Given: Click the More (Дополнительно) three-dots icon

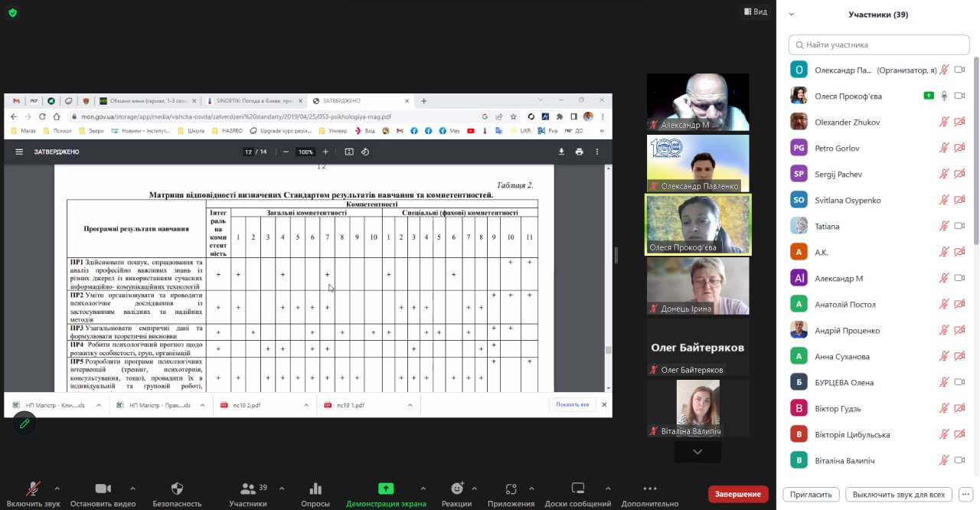Looking at the screenshot, I should 650,489.
